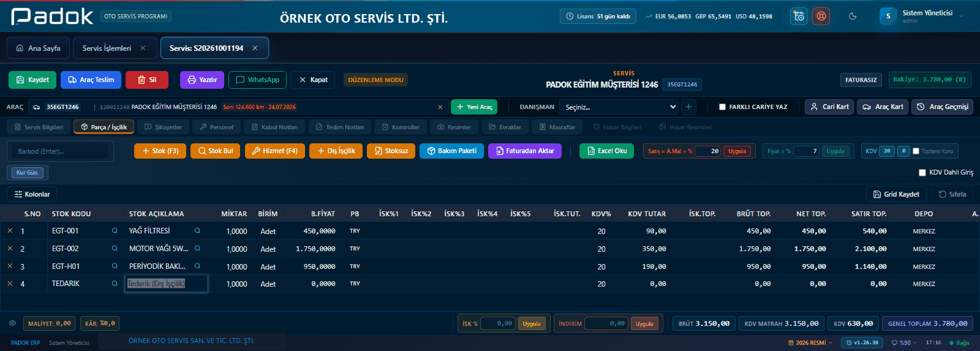This screenshot has width=980, height=351.
Task: Add a new advisor with plus icon
Action: 688,107
